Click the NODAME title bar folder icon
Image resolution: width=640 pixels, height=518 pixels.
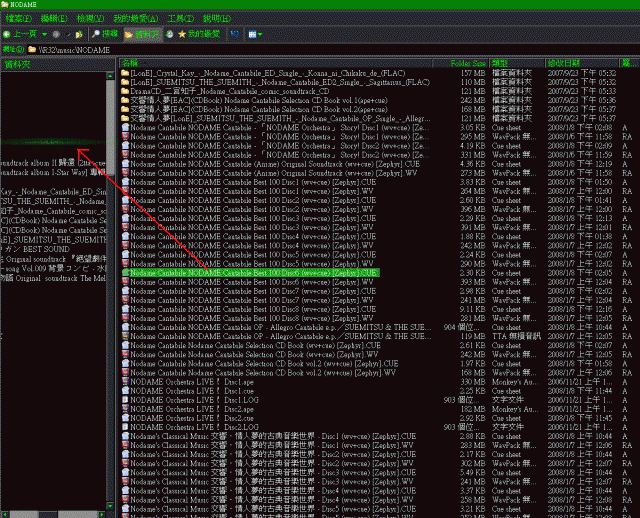(4, 4)
